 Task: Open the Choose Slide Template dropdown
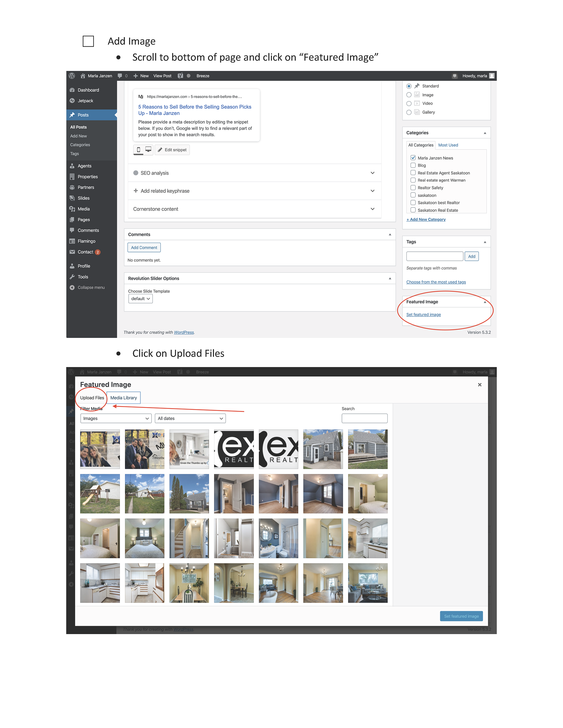point(140,299)
